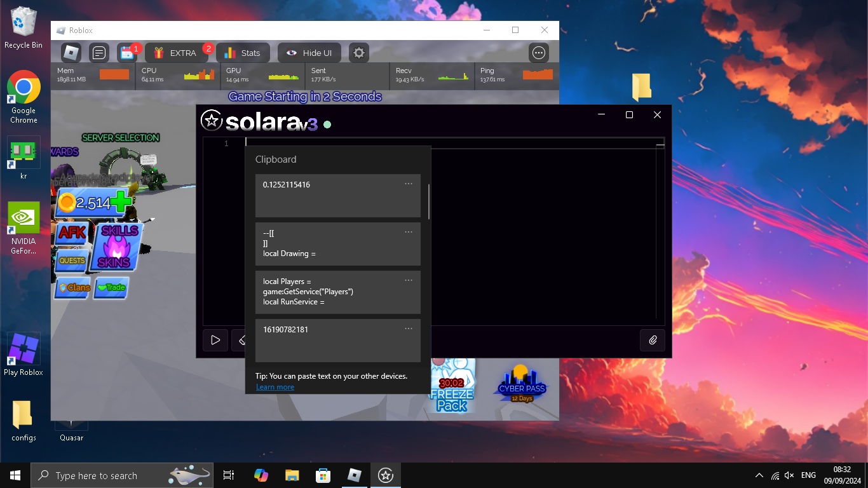Open Task View in the taskbar

[x=229, y=475]
